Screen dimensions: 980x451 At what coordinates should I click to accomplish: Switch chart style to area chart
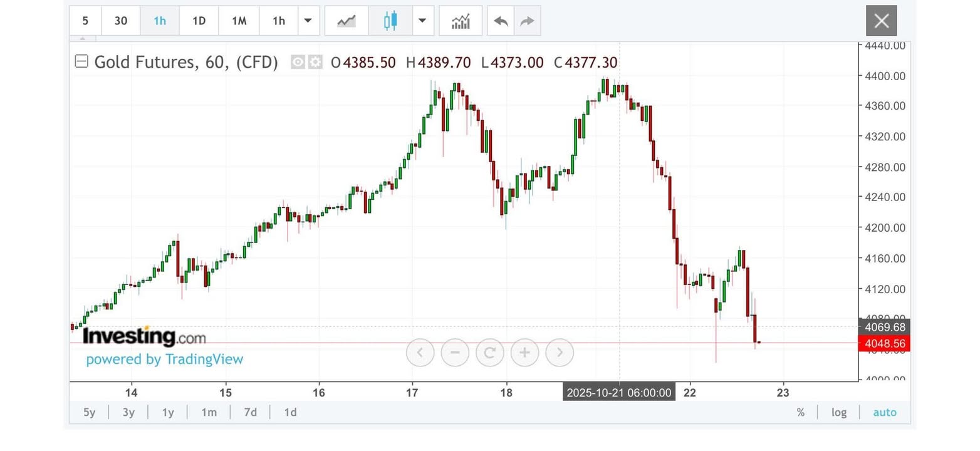(346, 21)
